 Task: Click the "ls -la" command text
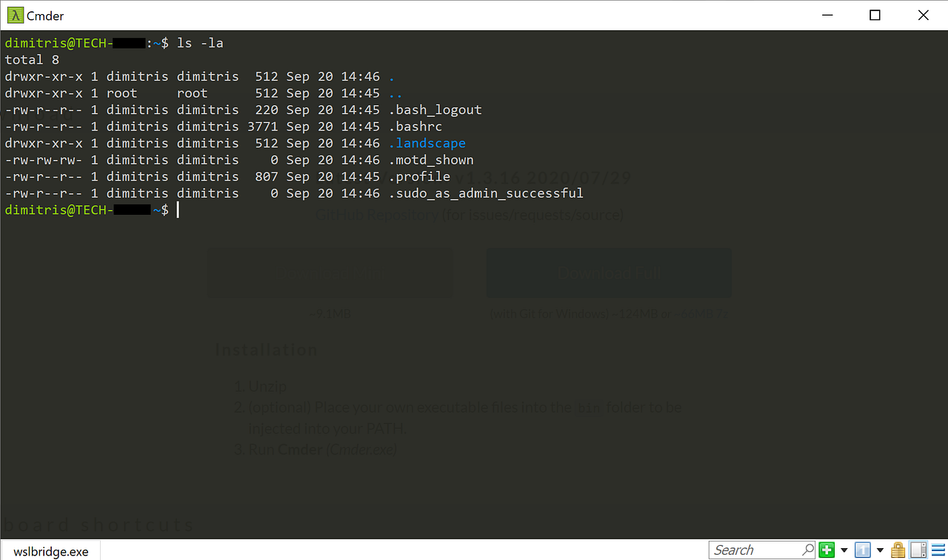(x=198, y=42)
